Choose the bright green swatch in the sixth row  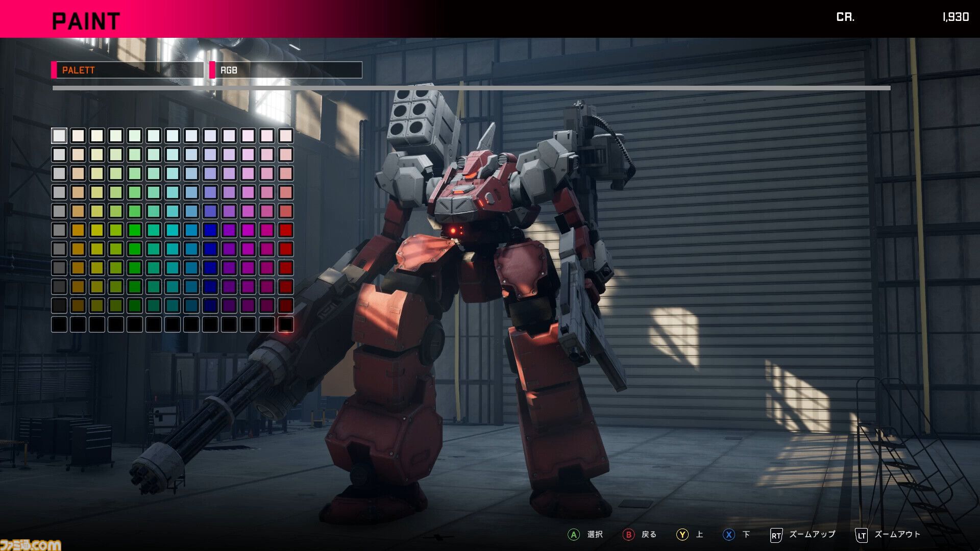click(135, 230)
